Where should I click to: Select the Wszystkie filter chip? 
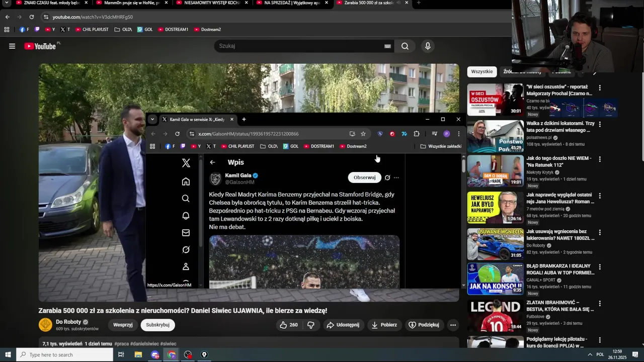pyautogui.click(x=482, y=71)
